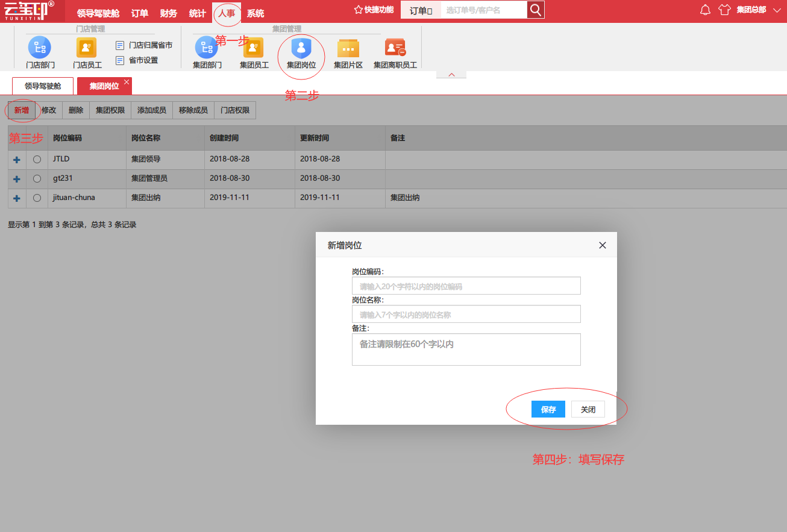This screenshot has width=787, height=532.
Task: Expand the JTLD row plus sign
Action: [x=17, y=160]
